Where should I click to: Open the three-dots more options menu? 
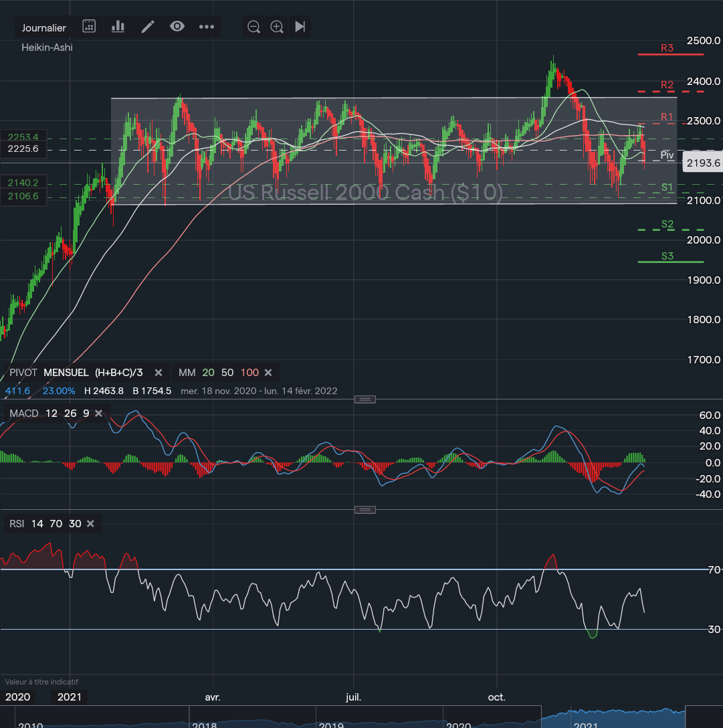207,27
